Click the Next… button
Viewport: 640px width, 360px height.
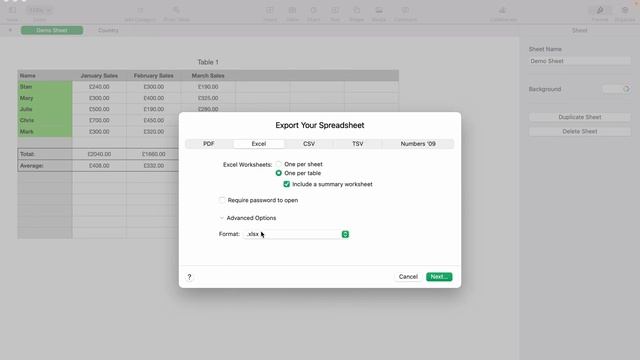(439, 277)
